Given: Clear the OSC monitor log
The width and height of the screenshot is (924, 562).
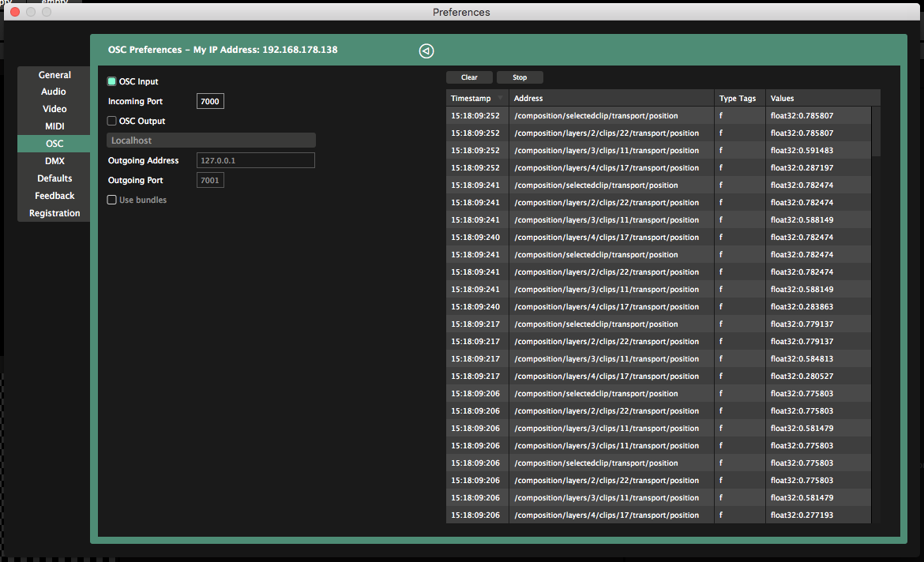Looking at the screenshot, I should click(x=469, y=77).
